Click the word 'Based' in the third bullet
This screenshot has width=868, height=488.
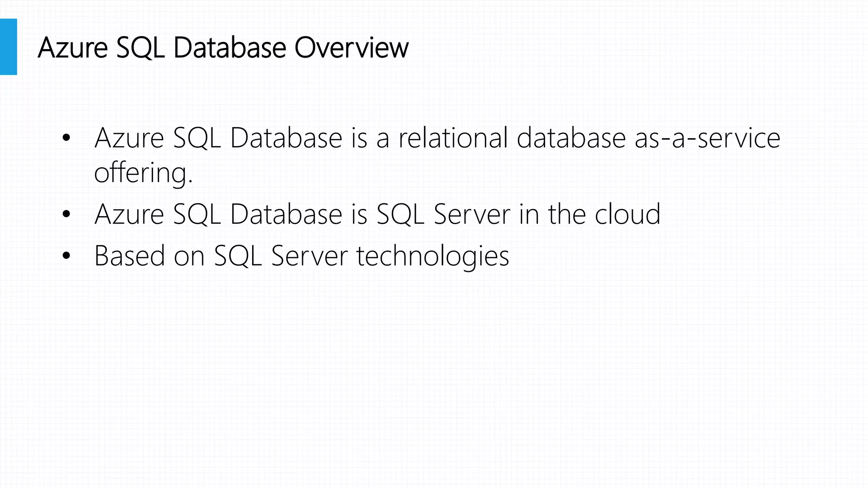tap(129, 256)
